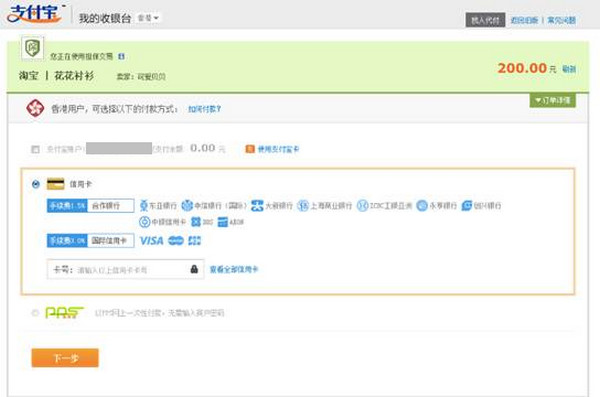The image size is (600, 397).
Task: Choose the 中银信用卡 logo
Action: click(162, 222)
